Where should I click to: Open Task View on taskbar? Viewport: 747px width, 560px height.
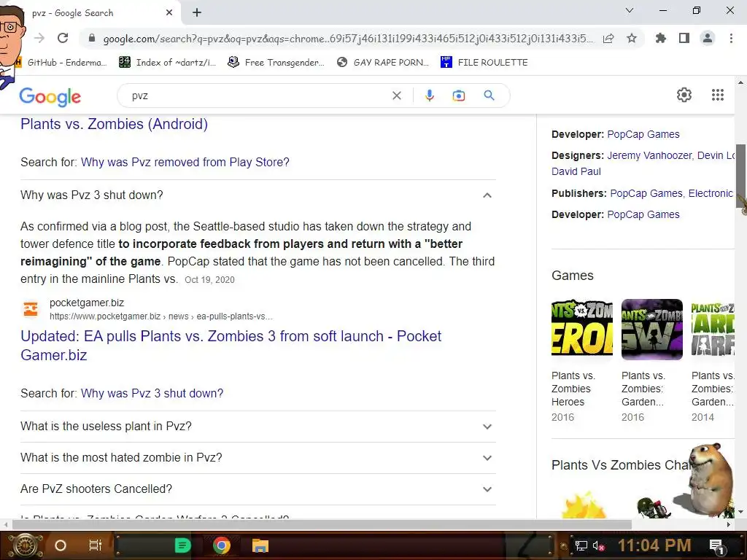96,545
